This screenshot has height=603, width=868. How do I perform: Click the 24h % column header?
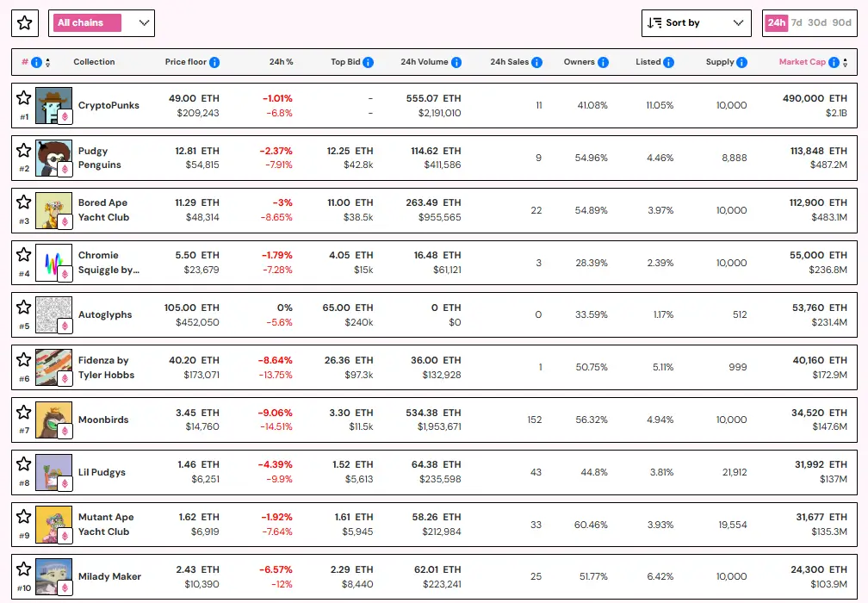click(282, 62)
